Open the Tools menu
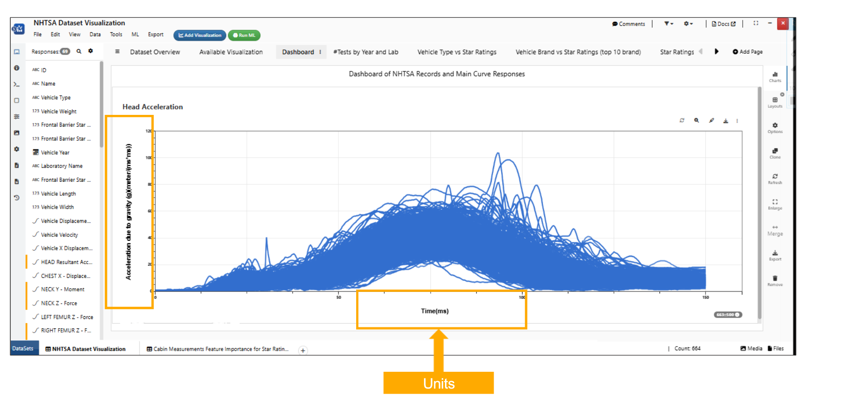This screenshot has width=868, height=404. [116, 34]
